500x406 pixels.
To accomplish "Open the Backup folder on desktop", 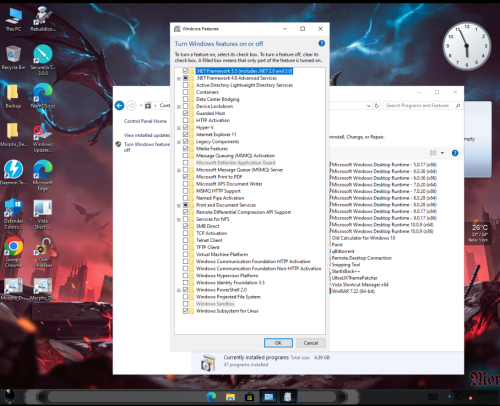I will pos(13,96).
